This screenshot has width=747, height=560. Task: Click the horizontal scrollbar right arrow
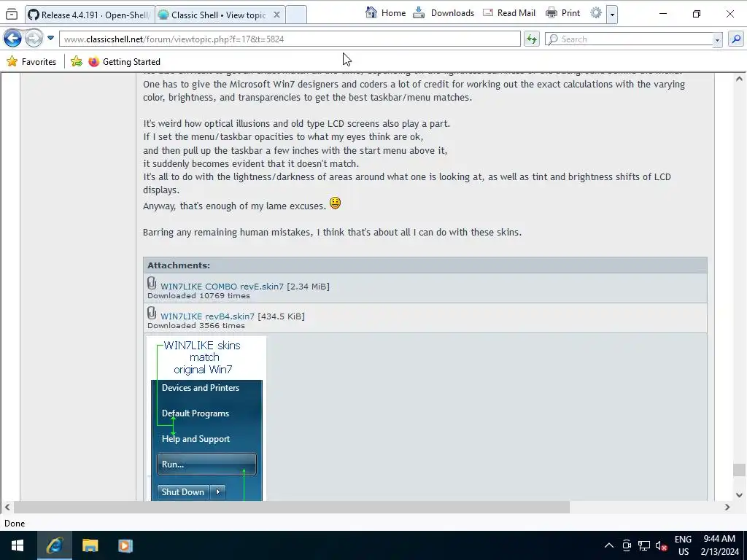[x=727, y=507]
